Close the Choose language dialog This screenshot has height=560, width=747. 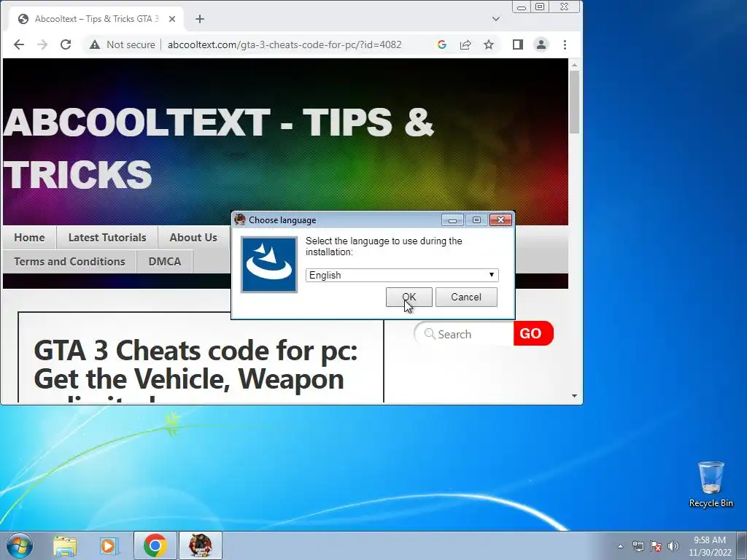coord(500,220)
